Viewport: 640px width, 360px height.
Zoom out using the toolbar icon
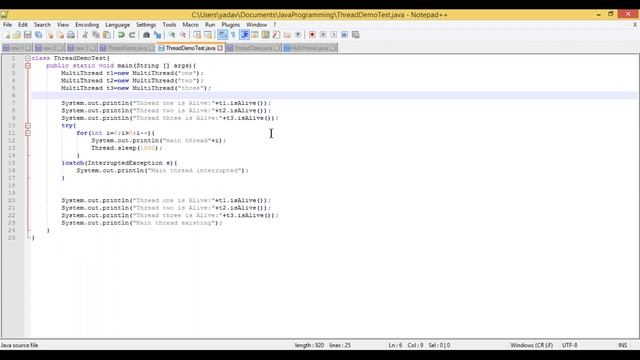tap(183, 35)
